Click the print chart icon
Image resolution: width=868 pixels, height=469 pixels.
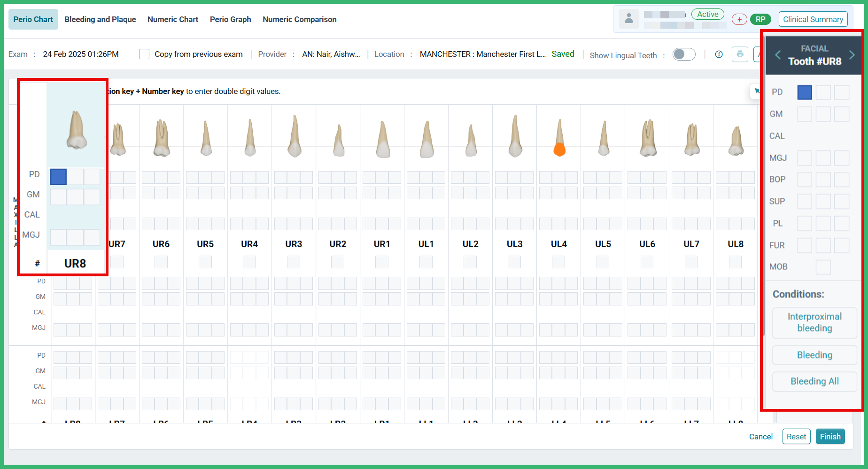[740, 55]
